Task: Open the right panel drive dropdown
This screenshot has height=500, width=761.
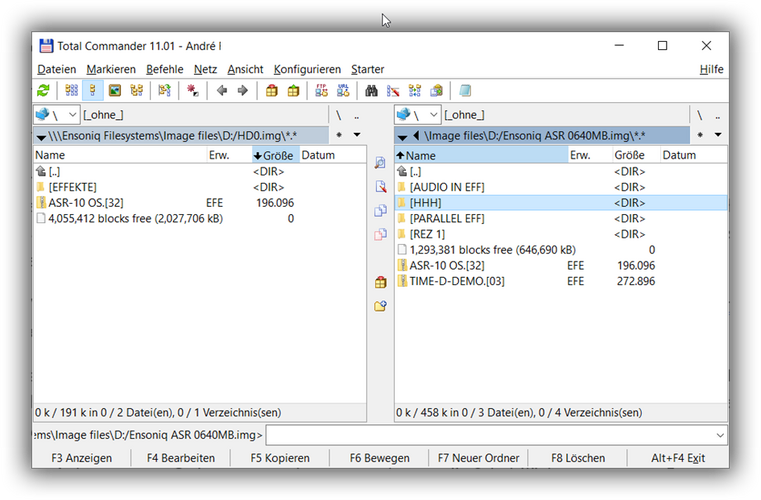Action: pos(417,115)
